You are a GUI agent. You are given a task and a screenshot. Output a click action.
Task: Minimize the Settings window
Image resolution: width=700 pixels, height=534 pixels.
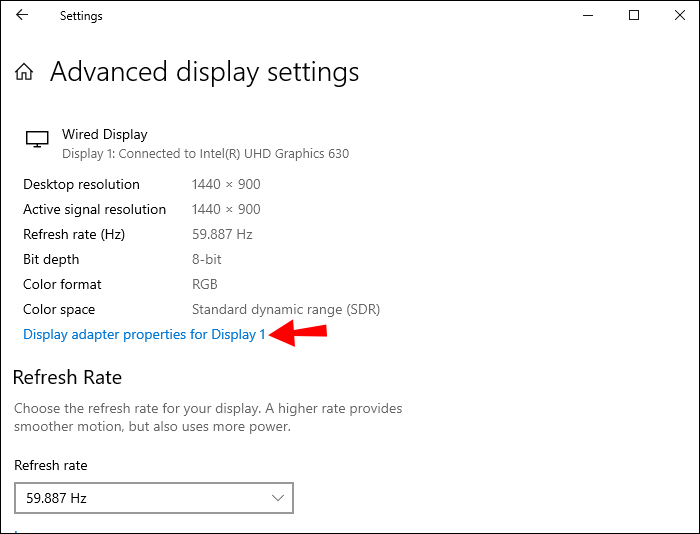click(x=587, y=16)
